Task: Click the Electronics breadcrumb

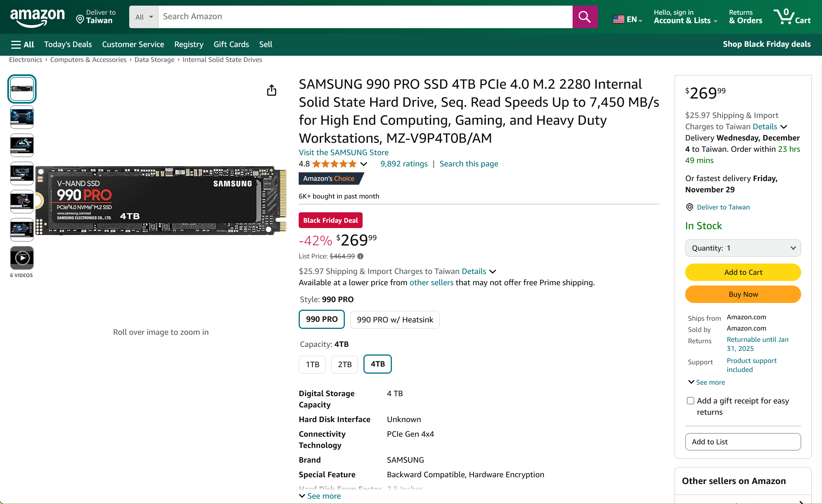Action: tap(25, 59)
